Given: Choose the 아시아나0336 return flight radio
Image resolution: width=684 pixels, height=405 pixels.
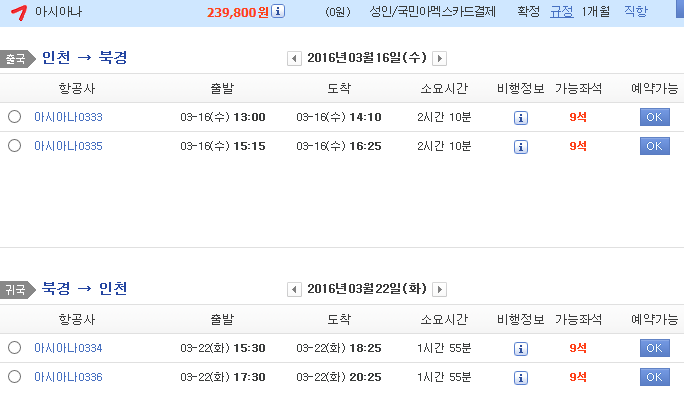Looking at the screenshot, I should point(14,376).
